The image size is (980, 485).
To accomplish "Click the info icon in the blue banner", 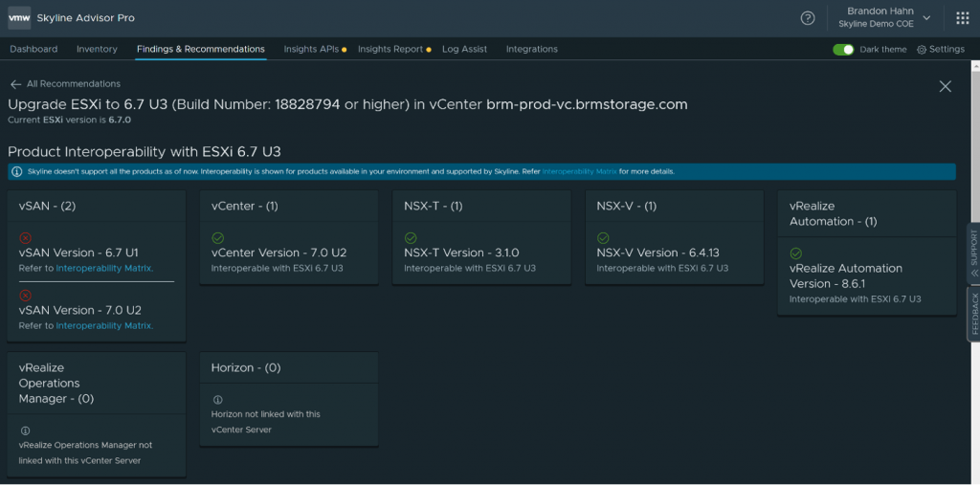I will click(17, 172).
